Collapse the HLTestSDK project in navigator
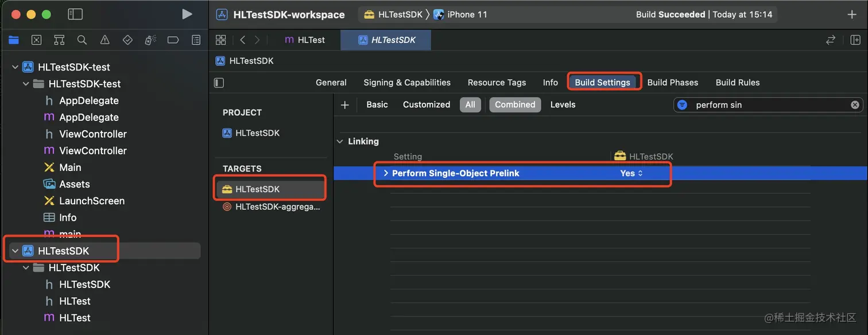868x335 pixels. (15, 251)
